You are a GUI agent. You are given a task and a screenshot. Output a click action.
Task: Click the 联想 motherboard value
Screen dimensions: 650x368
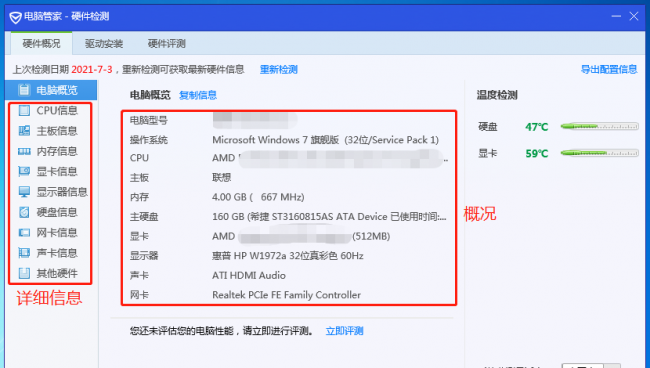pos(222,177)
